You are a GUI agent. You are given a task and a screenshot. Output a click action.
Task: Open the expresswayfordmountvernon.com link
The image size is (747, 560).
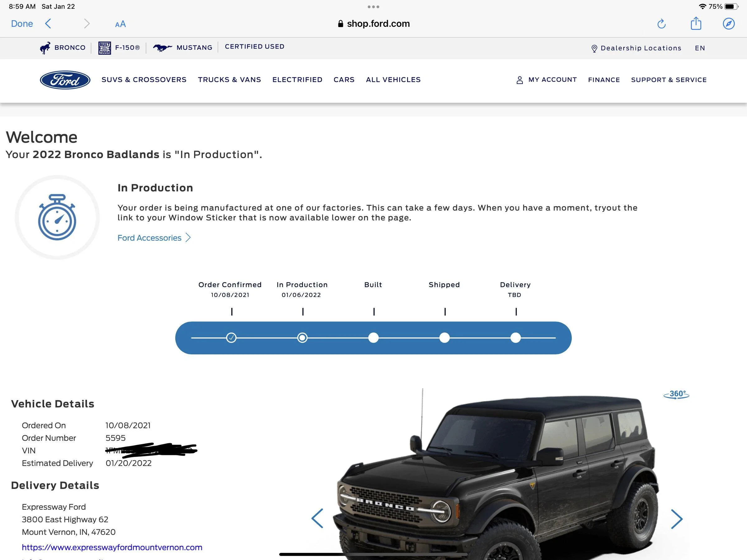pyautogui.click(x=112, y=547)
